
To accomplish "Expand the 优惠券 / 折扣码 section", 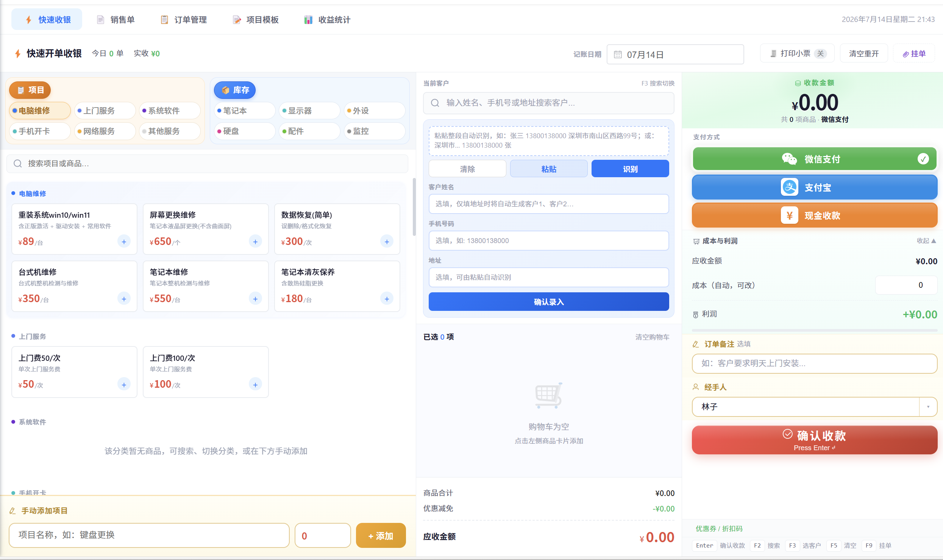I will click(x=719, y=529).
